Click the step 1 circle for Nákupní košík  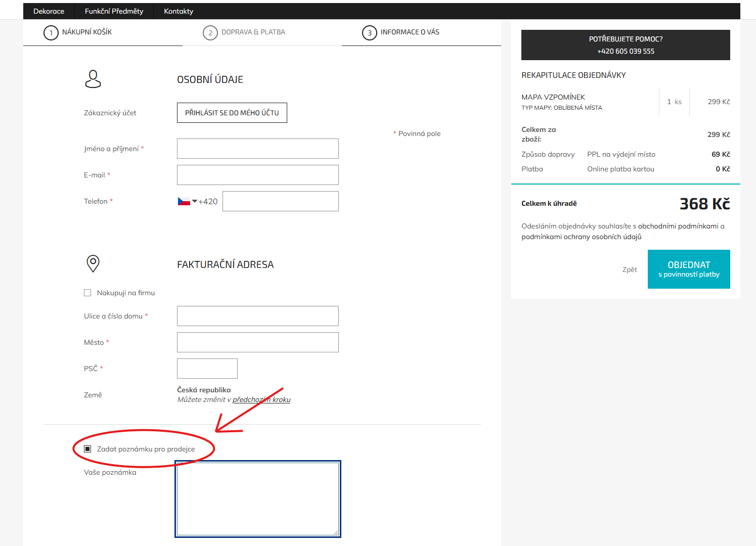coord(51,33)
